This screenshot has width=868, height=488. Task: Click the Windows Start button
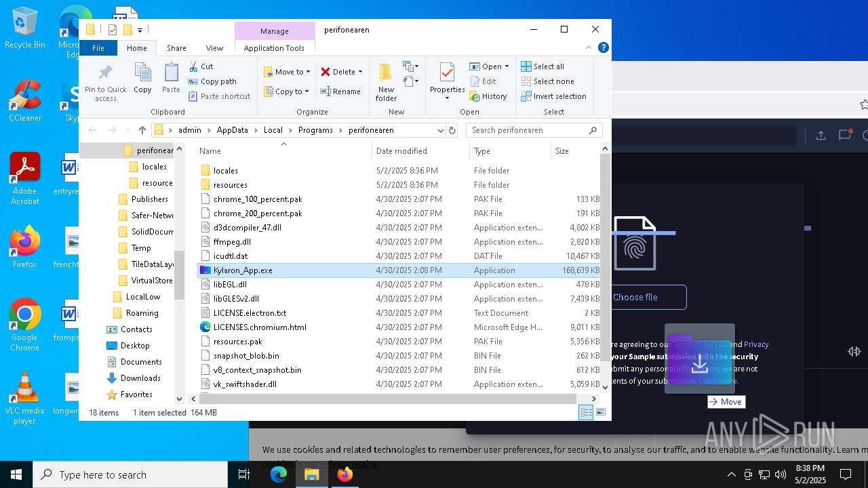(16, 474)
